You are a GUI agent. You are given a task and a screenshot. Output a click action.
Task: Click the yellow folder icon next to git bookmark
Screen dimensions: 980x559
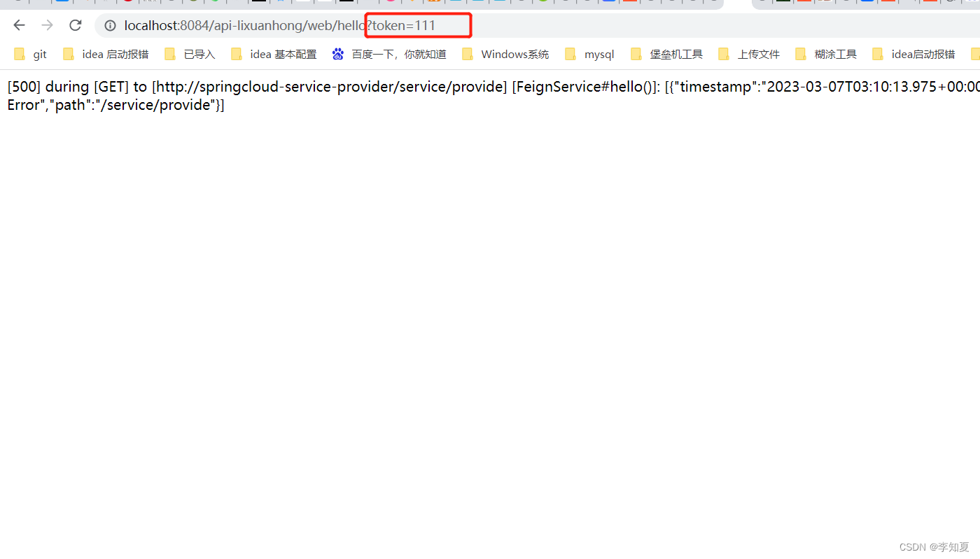20,53
